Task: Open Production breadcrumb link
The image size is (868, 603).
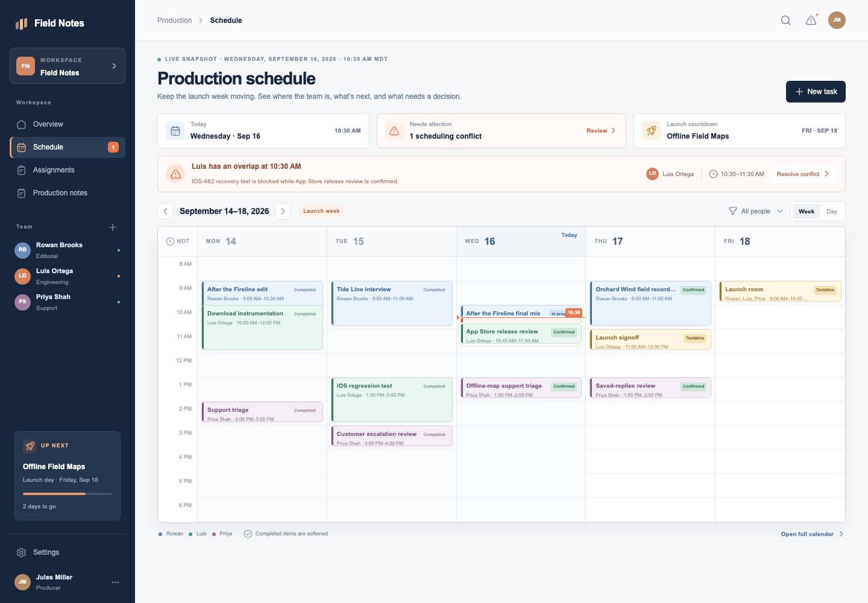Action: click(x=175, y=21)
